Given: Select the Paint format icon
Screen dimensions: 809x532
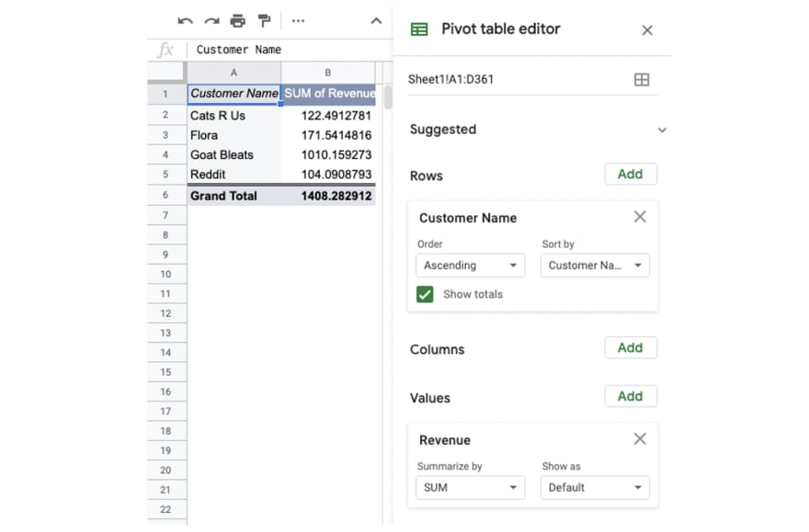Looking at the screenshot, I should (264, 21).
